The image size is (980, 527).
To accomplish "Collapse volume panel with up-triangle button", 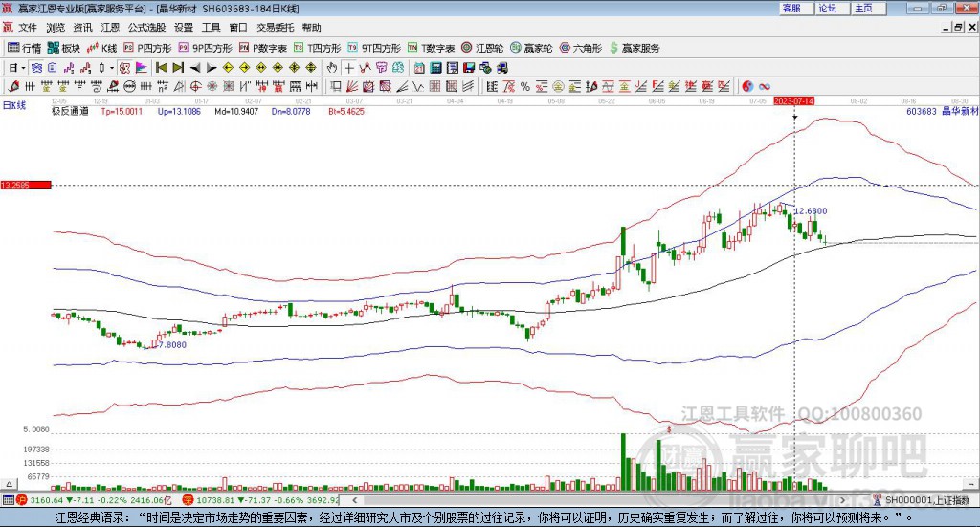I will (x=9, y=484).
